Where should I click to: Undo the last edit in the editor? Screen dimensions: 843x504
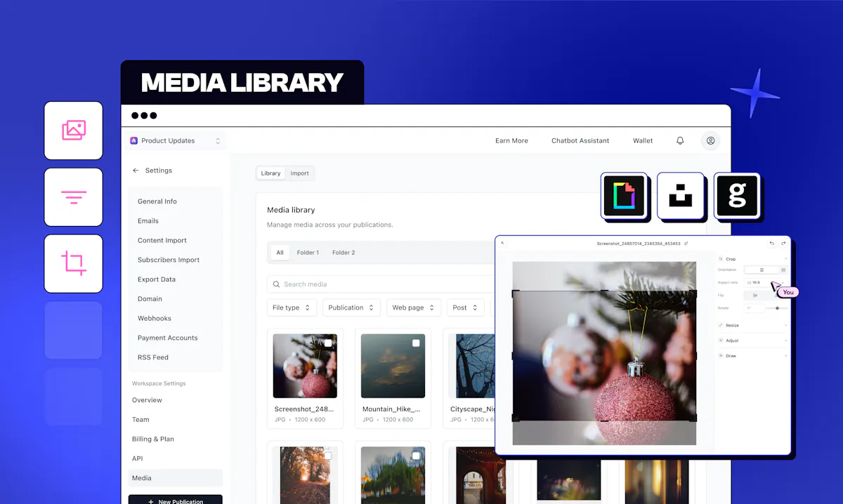pos(772,243)
